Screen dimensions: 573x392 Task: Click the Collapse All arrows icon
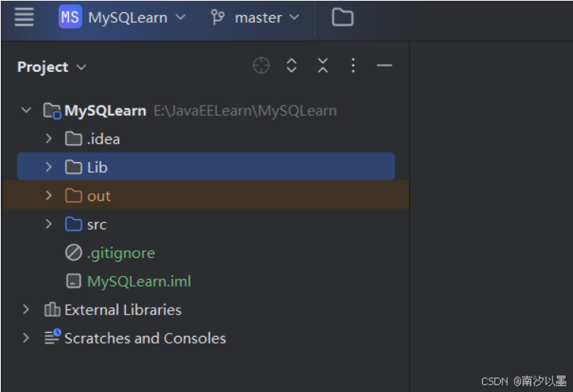pyautogui.click(x=323, y=66)
